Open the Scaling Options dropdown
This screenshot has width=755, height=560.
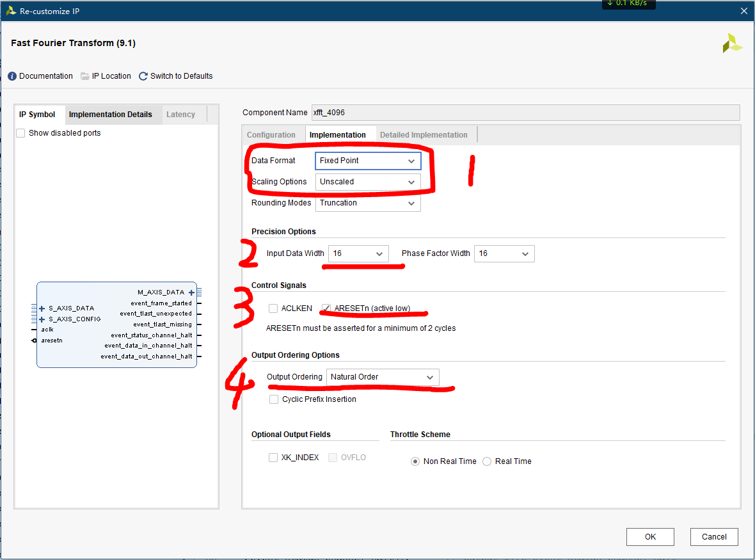point(413,182)
